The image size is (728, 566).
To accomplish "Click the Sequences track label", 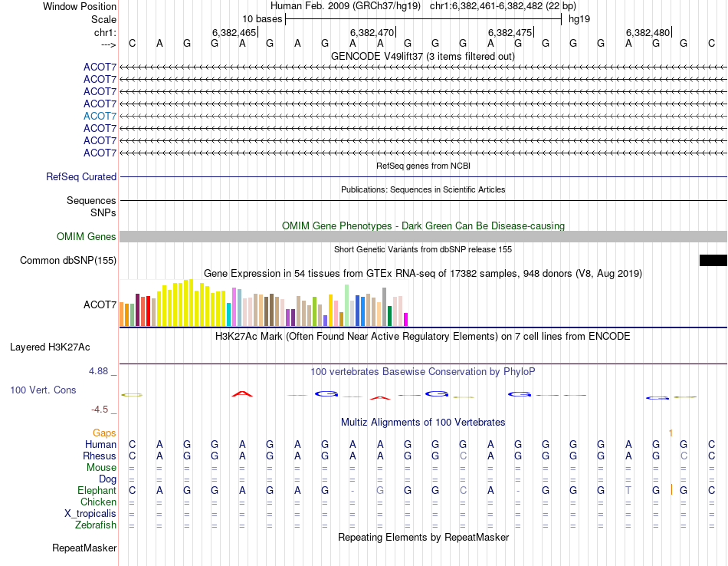I will coord(91,200).
